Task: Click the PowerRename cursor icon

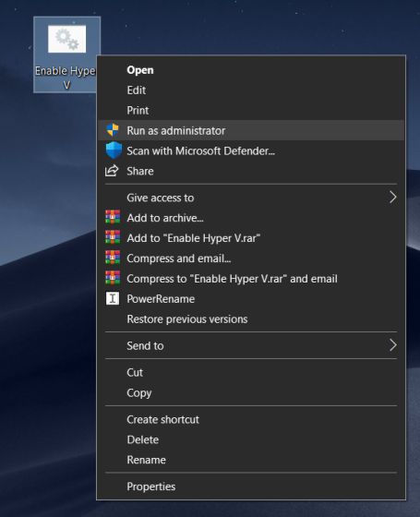Action: (x=113, y=298)
